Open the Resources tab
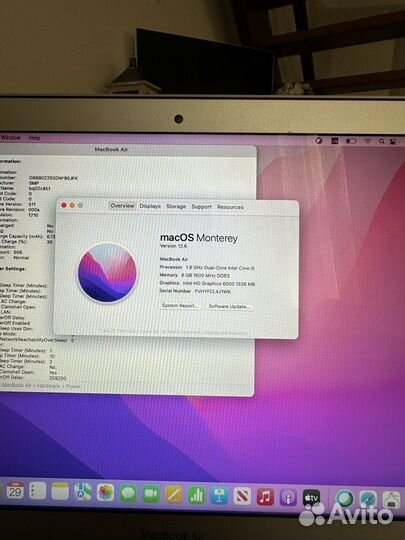405x540 pixels. [230, 207]
